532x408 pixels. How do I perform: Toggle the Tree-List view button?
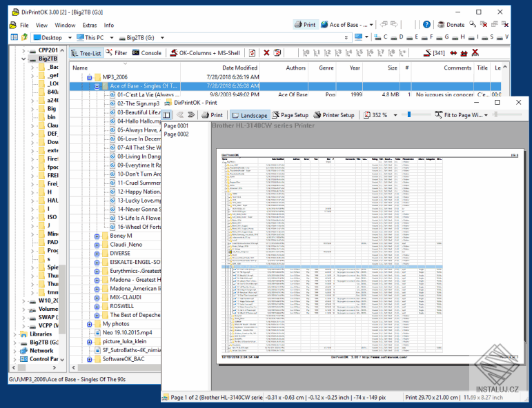click(85, 52)
